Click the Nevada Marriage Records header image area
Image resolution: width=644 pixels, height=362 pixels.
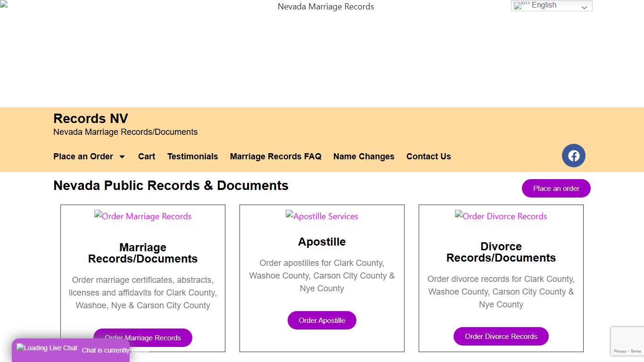coord(326,7)
